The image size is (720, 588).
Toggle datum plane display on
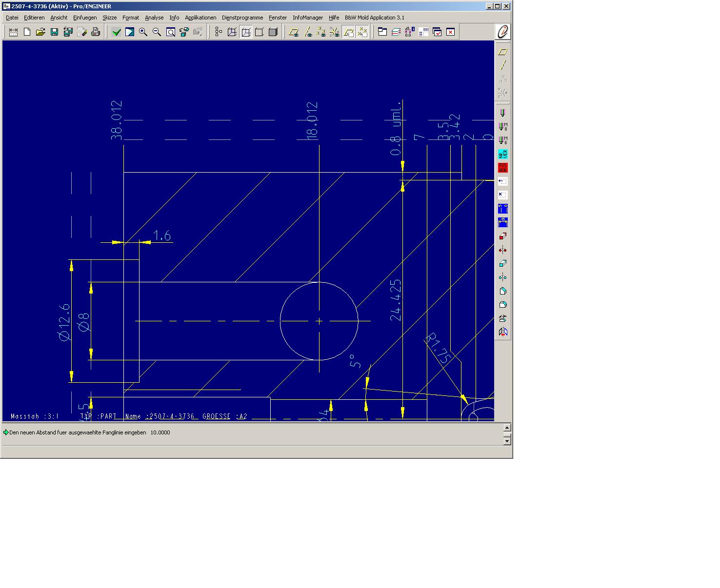294,32
